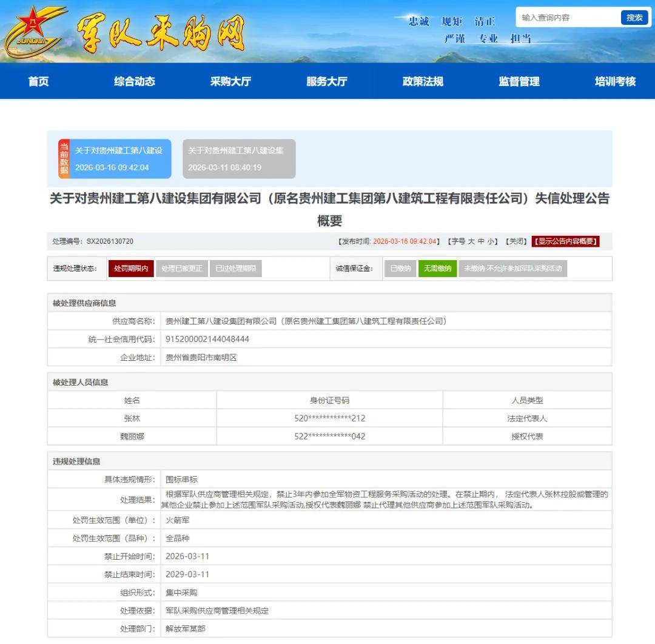Open the 政策法规 menu item
Viewport: 655px width, 644px height.
(x=423, y=81)
